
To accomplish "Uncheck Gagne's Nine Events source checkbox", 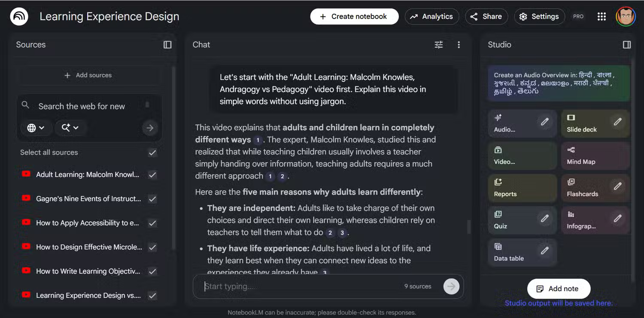I will 152,199.
